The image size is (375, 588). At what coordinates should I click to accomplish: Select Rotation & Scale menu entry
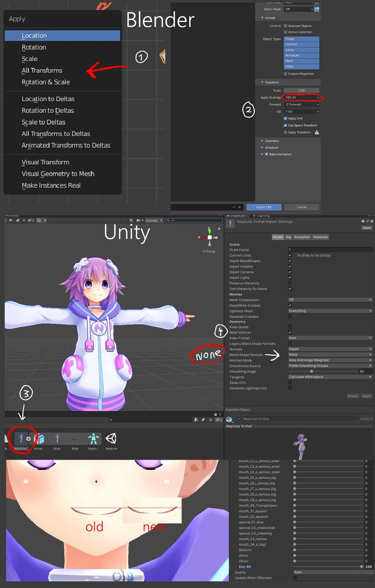coord(46,82)
